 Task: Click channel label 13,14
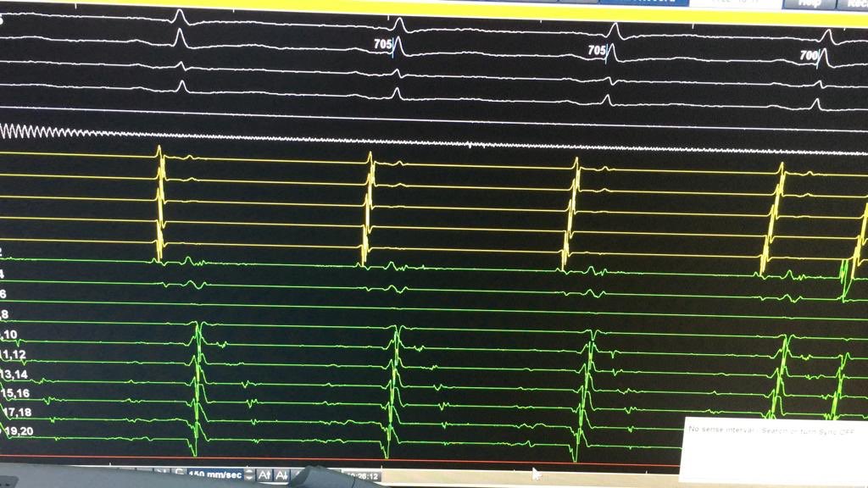click(14, 374)
